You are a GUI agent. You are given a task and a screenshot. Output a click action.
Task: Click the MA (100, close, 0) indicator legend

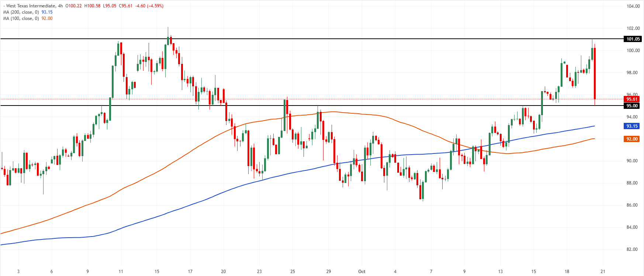(x=21, y=18)
